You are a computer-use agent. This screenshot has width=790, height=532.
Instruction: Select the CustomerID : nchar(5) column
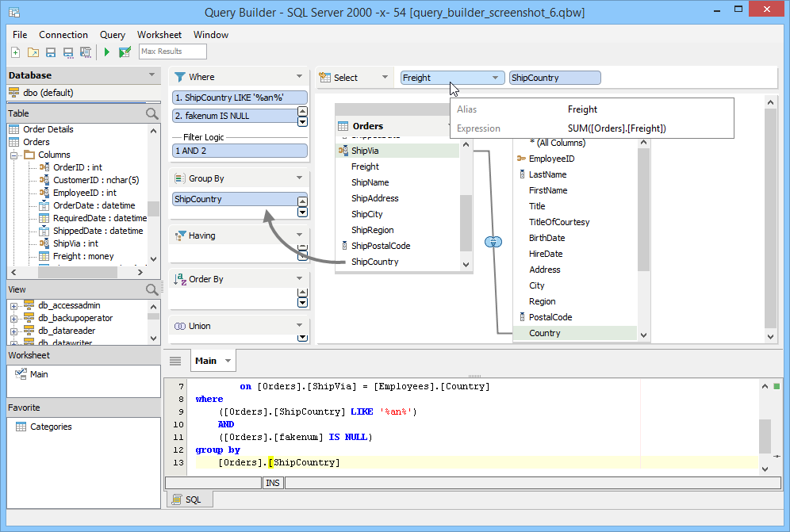pos(96,180)
